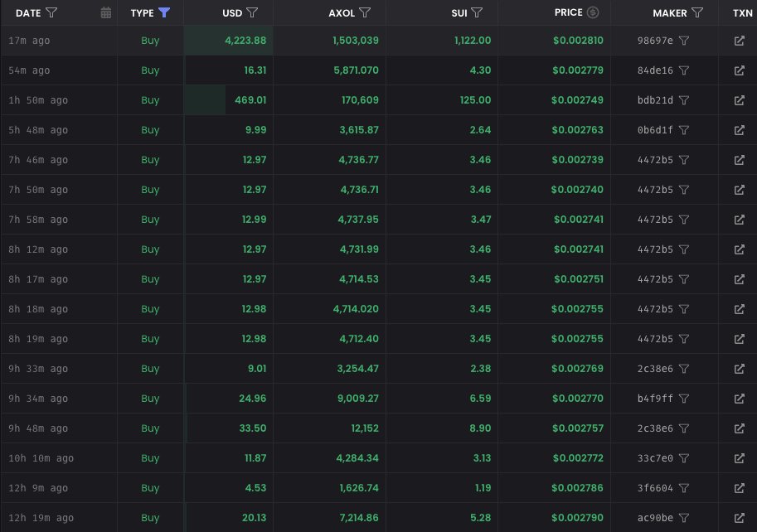This screenshot has height=532, width=757.
Task: Filter by maker 84de16
Action: (683, 70)
